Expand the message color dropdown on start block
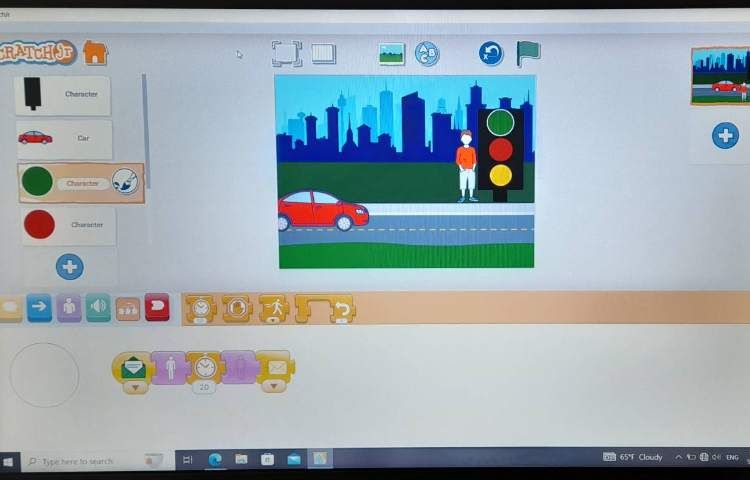This screenshot has width=750, height=480. (x=134, y=387)
